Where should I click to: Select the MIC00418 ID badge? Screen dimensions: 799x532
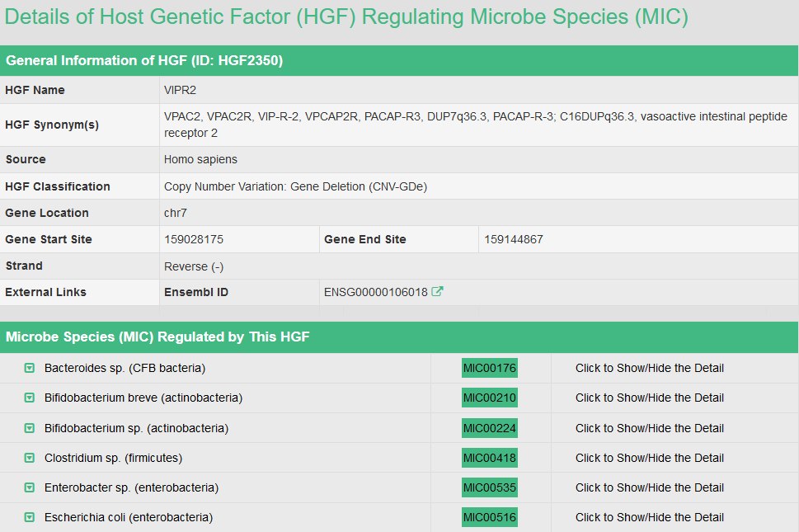coord(489,458)
